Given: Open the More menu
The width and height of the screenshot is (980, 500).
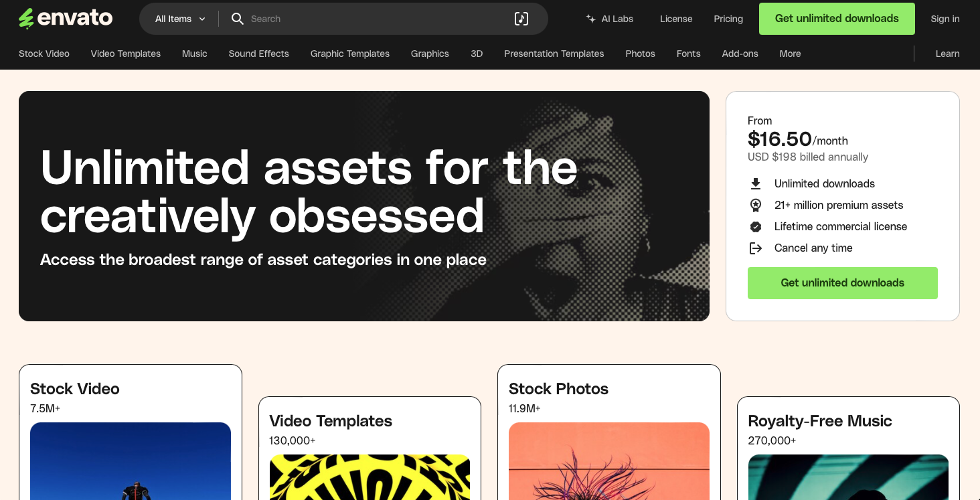Looking at the screenshot, I should click(x=790, y=54).
